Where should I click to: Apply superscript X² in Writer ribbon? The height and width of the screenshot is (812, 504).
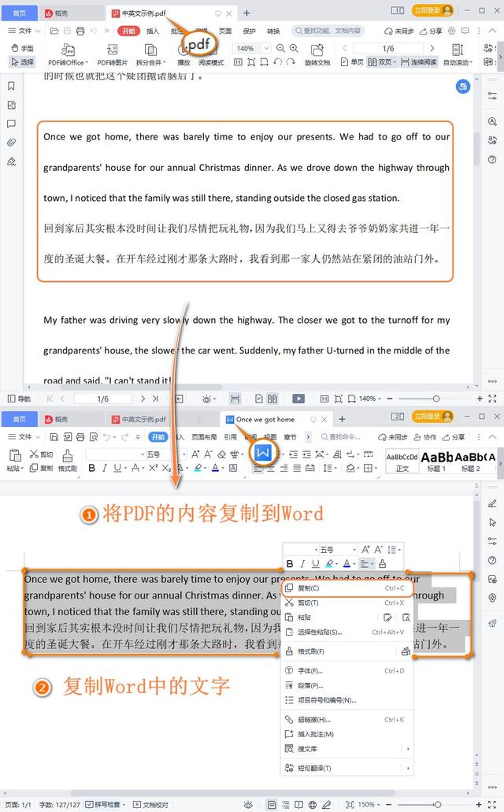tap(154, 468)
